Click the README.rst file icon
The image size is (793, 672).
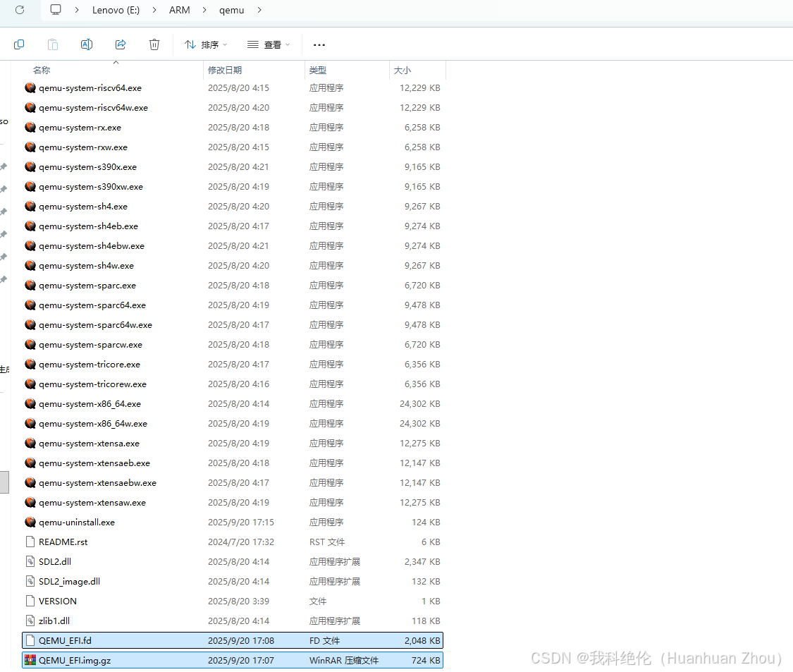pos(30,542)
